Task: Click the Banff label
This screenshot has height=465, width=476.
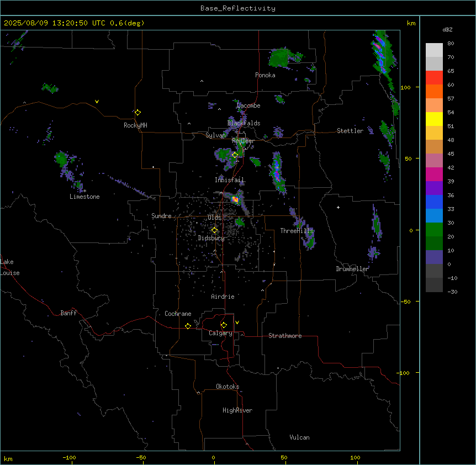Action: tap(68, 313)
